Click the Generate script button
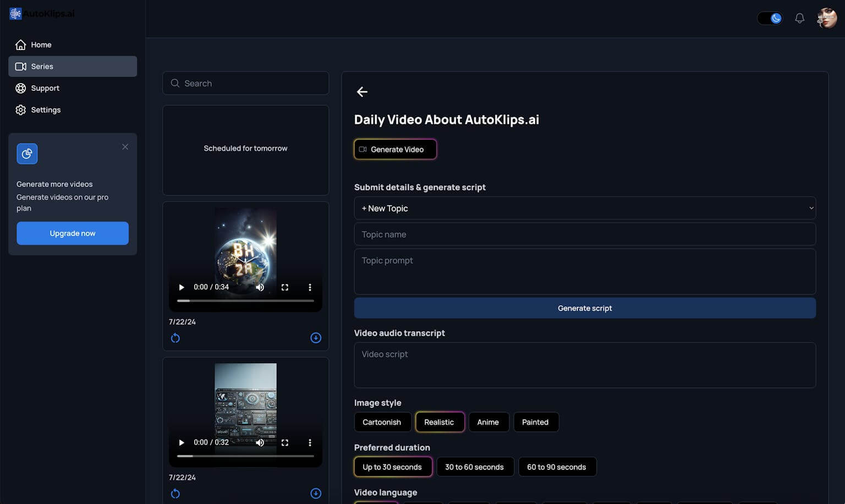The height and width of the screenshot is (504, 845). (584, 308)
